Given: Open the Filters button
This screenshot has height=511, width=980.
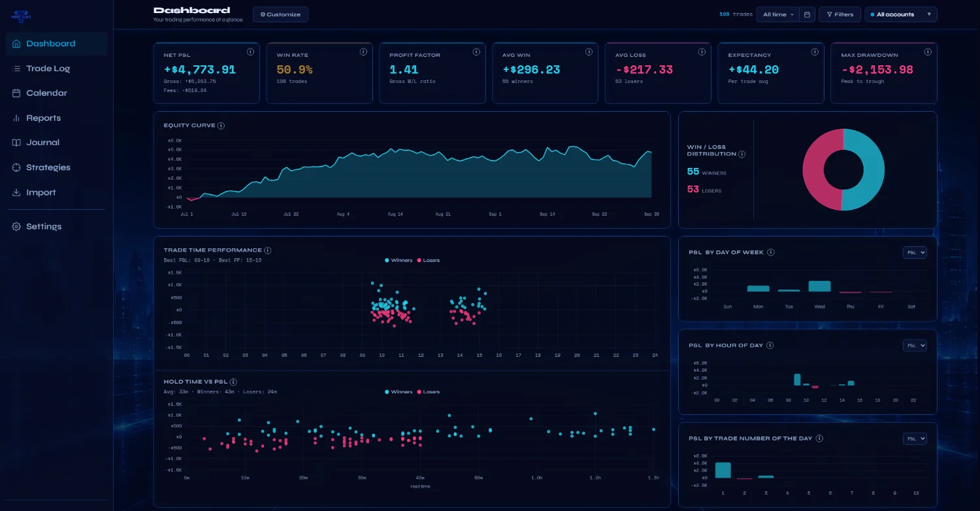Looking at the screenshot, I should [x=840, y=14].
